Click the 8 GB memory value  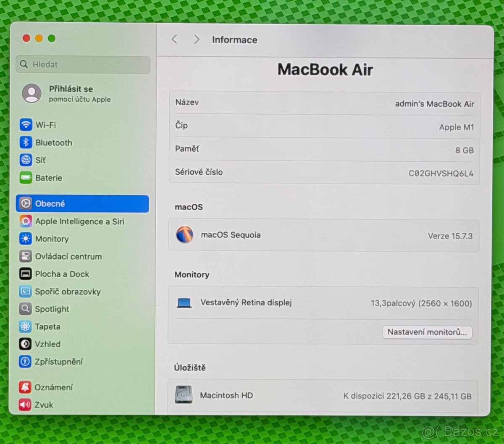pyautogui.click(x=465, y=150)
